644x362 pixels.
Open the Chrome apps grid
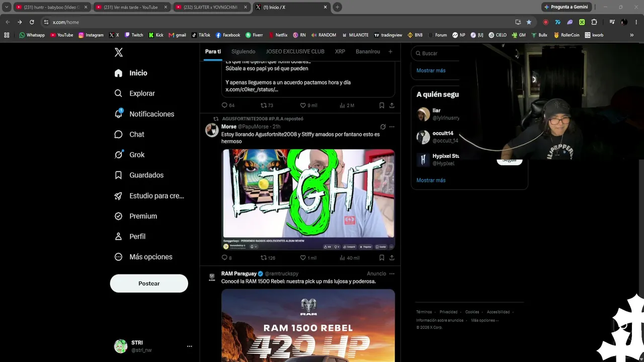click(7, 35)
